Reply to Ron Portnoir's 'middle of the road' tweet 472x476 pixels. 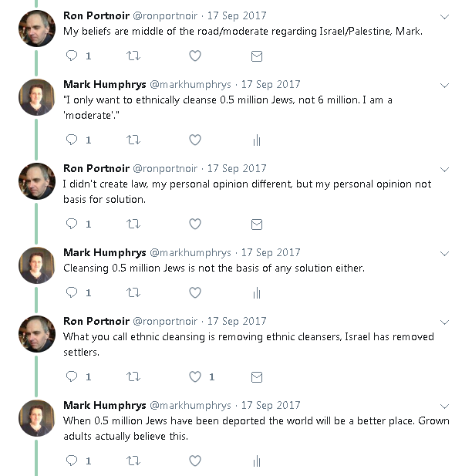tap(72, 56)
